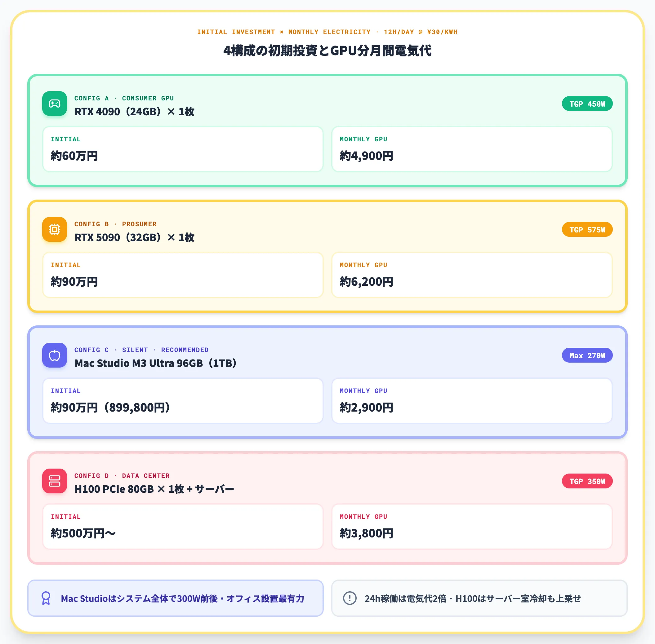Screen dimensions: 655x644
Task: Click the INITIAL label in the RTX 4090 card
Action: (66, 139)
